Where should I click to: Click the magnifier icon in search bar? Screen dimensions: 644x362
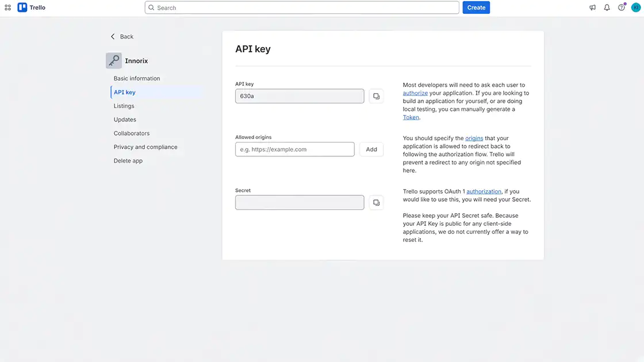(151, 7)
